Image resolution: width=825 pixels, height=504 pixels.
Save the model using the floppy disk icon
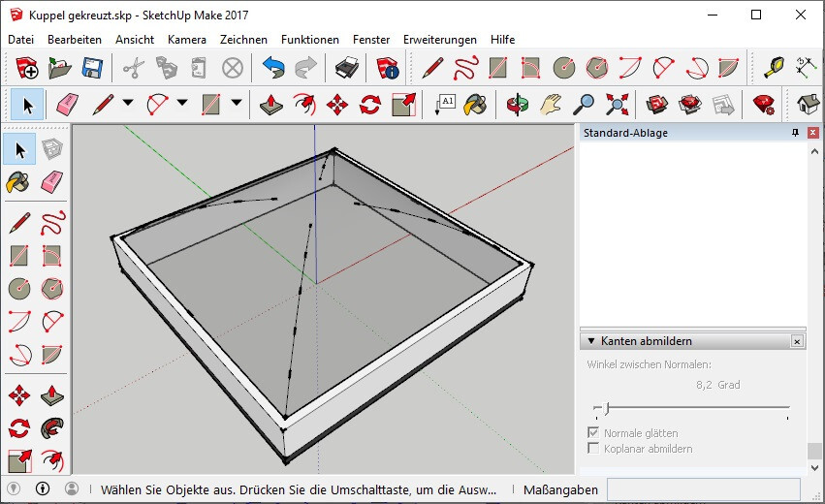92,68
